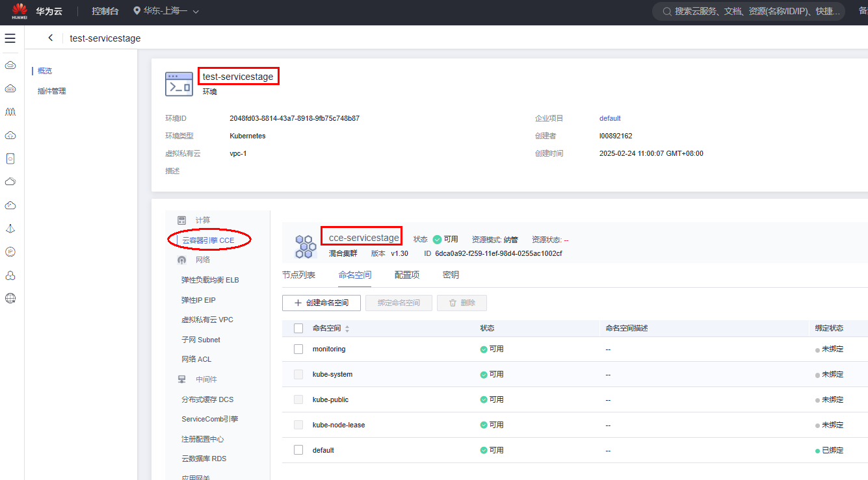Switch to the 节点列表 tab
This screenshot has height=480, width=868.
298,275
